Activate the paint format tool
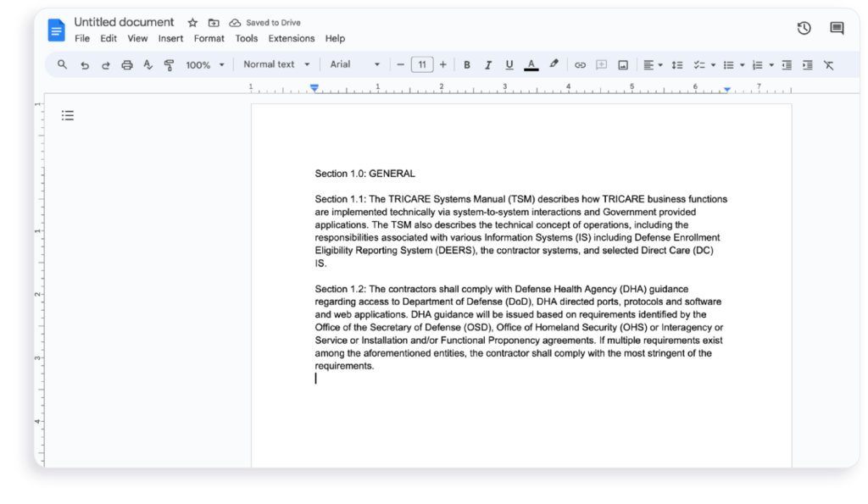Viewport: 868px width, 504px height. tap(169, 65)
